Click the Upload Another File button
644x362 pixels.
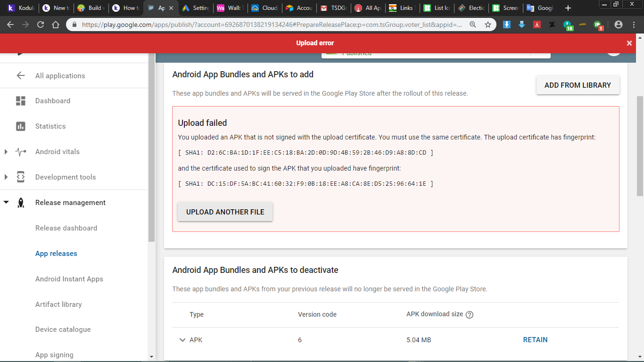(x=225, y=212)
